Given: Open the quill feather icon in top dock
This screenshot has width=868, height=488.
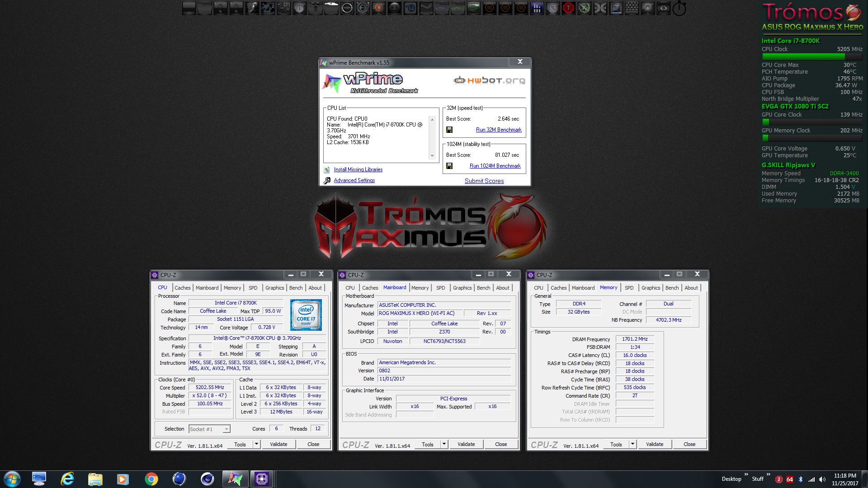Looking at the screenshot, I should (x=252, y=8).
